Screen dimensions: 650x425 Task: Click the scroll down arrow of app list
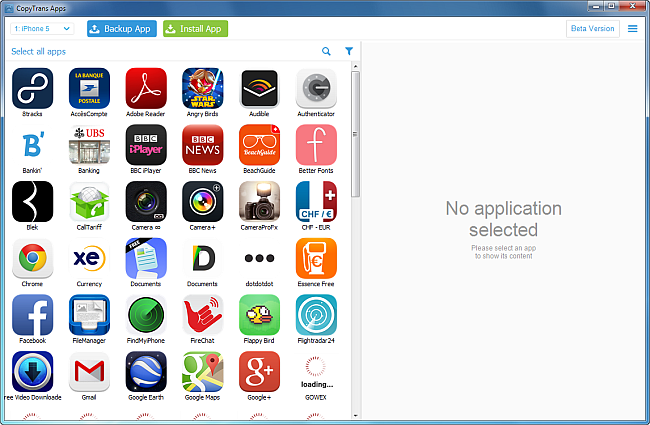355,415
